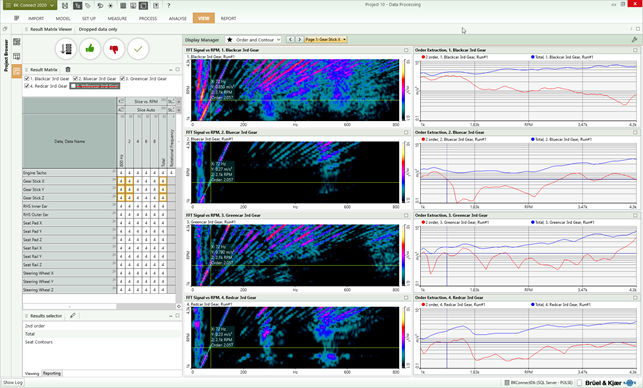Click the green checkmark round button
Viewport: 643px width, 388px height.
click(x=138, y=49)
